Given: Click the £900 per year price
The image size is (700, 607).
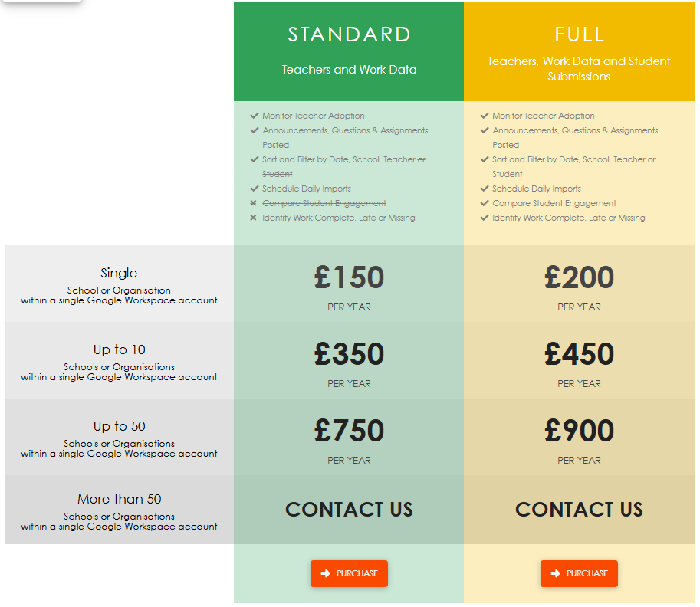Looking at the screenshot, I should pos(579,431).
